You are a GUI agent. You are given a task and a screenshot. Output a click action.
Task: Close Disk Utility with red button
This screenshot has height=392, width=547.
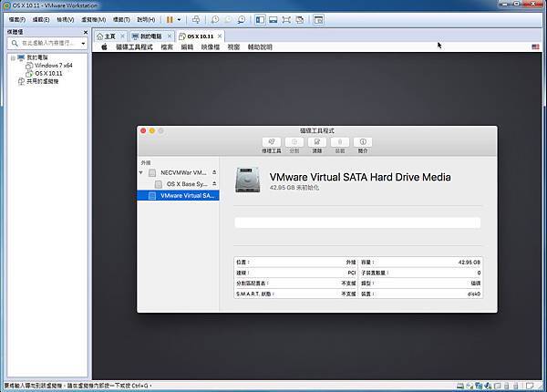(x=143, y=130)
